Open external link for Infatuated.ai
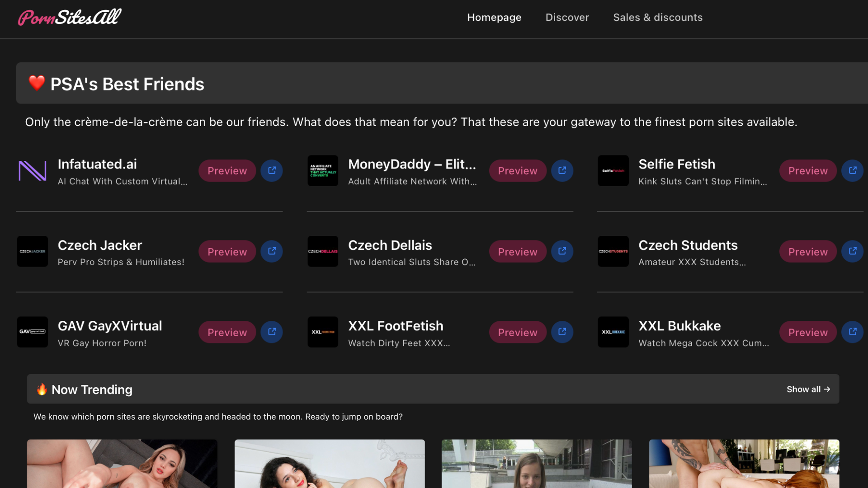The width and height of the screenshot is (868, 488). click(272, 171)
